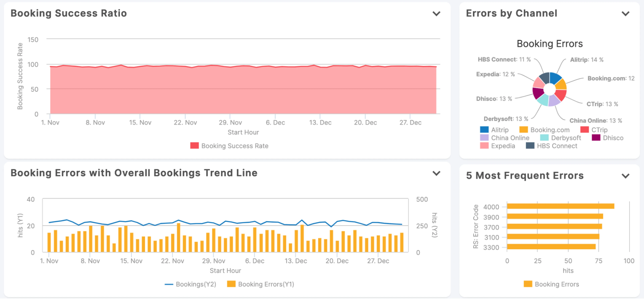644x299 pixels.
Task: Select the magenta Dhisco pie slice
Action: 538,93
